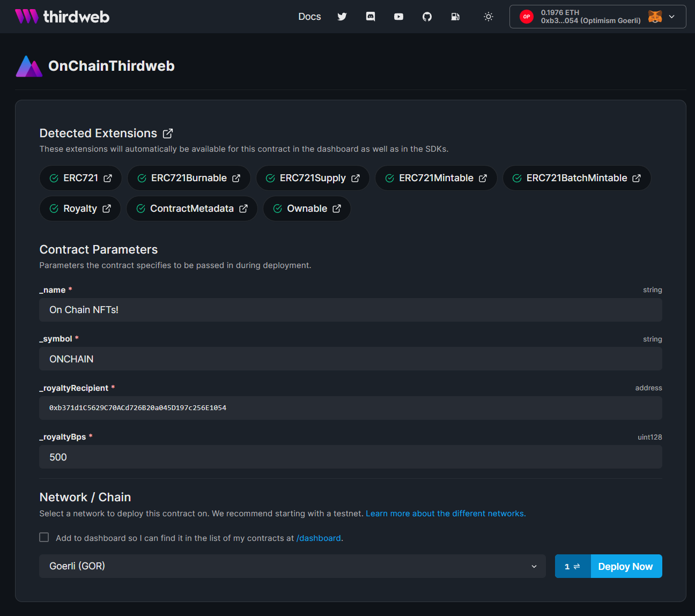Open the ERC721 extension external link icon
The width and height of the screenshot is (695, 616).
[108, 177]
